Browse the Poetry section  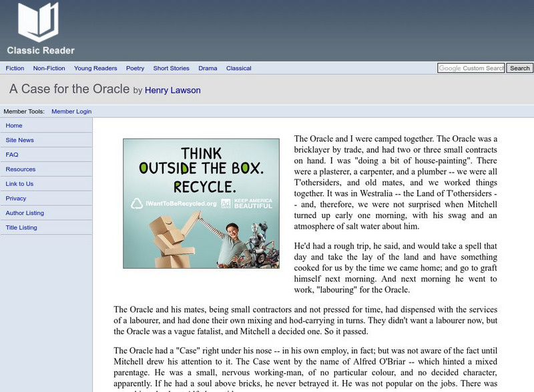135,68
